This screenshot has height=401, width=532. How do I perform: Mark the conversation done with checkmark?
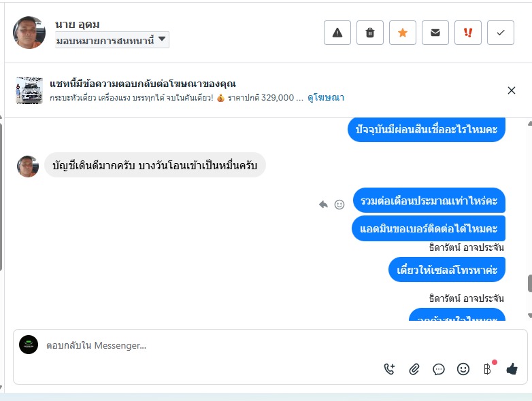501,33
